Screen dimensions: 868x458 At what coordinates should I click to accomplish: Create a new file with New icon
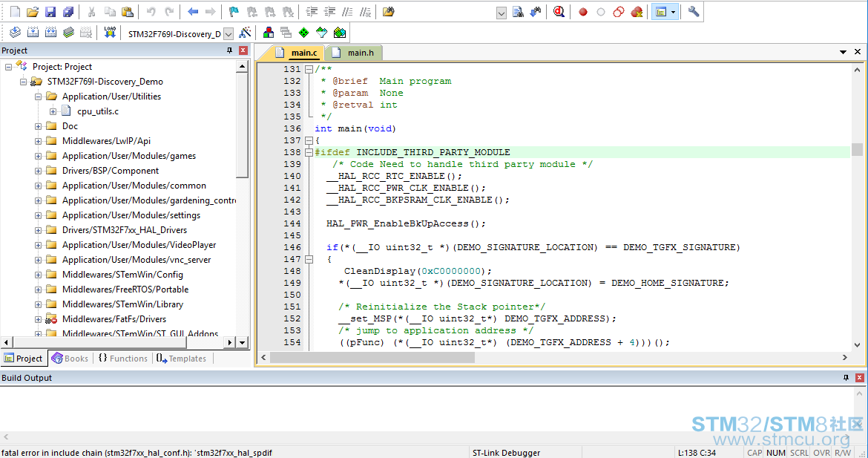[16, 12]
